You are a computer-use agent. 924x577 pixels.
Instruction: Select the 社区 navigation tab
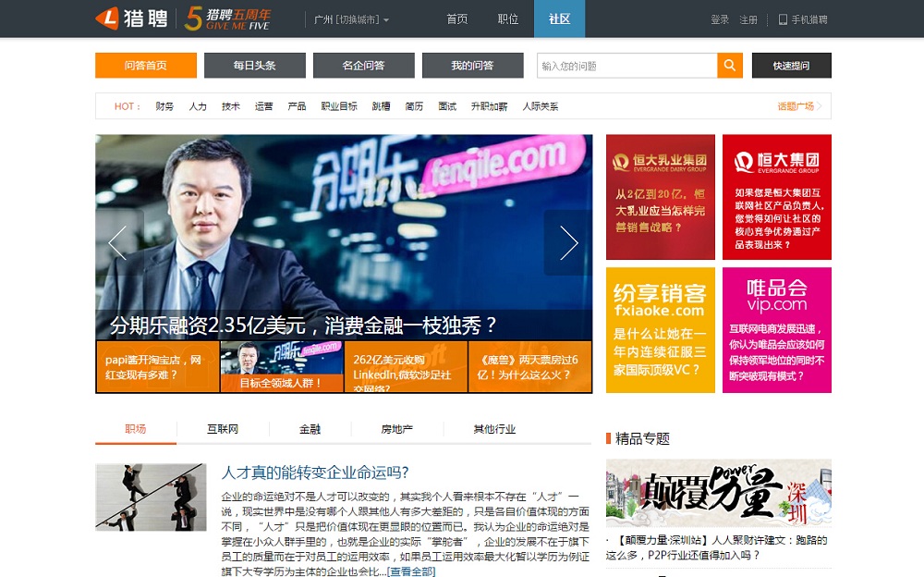point(559,18)
